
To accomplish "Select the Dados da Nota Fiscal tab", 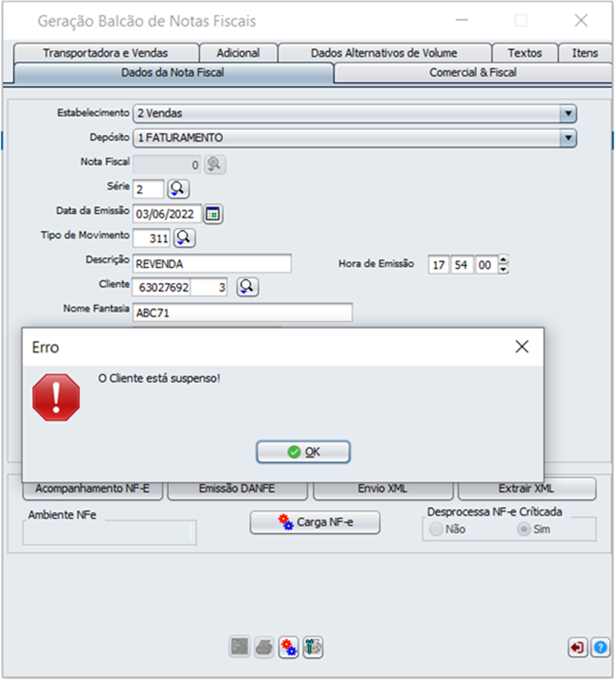I will coord(173,73).
